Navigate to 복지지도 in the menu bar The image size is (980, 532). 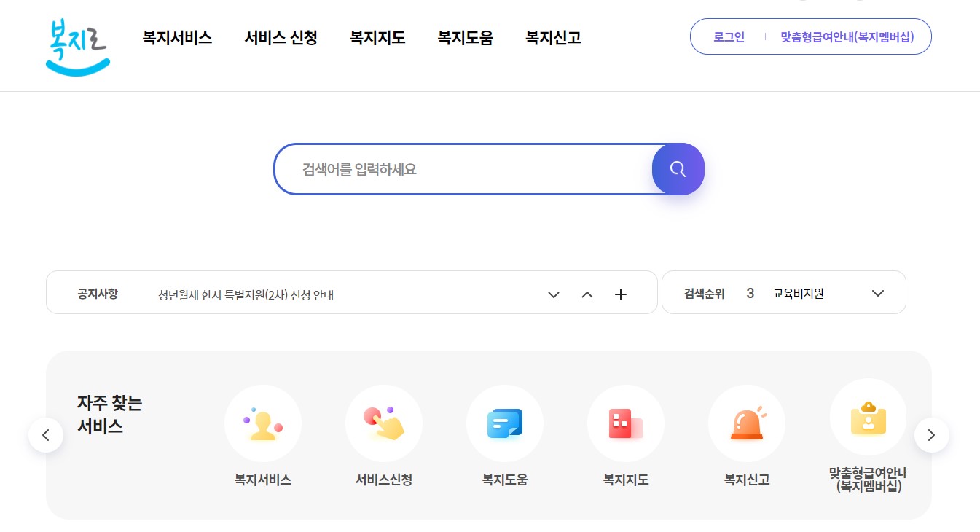click(x=377, y=38)
